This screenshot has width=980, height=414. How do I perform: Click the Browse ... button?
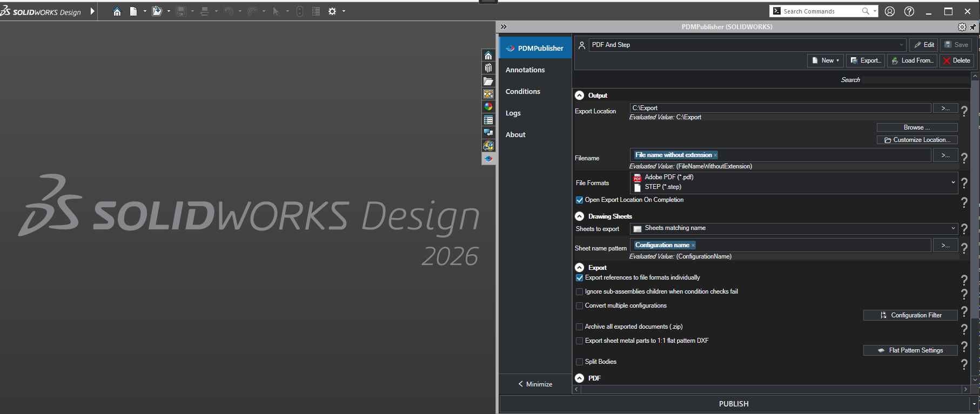[917, 127]
